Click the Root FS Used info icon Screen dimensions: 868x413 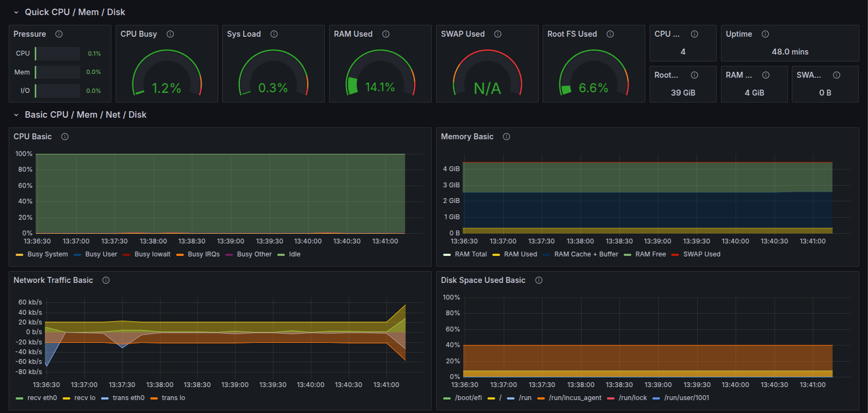[x=610, y=34]
